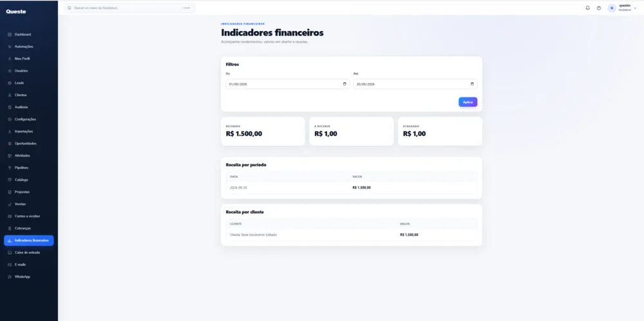Viewport: 644px width, 321px height.
Task: Click the Até date field 30/09/2026
Action: 415,84
